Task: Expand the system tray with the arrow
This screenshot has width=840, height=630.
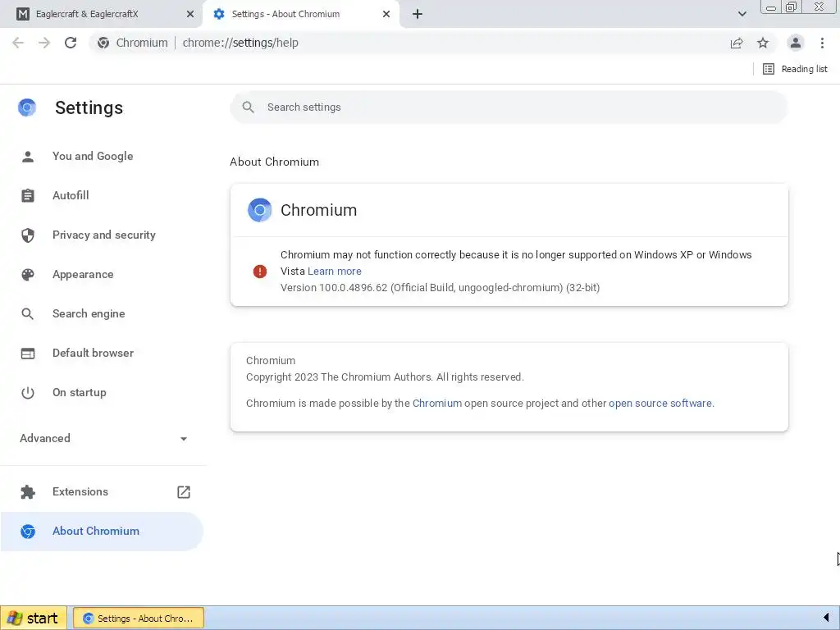Action: coord(827,618)
